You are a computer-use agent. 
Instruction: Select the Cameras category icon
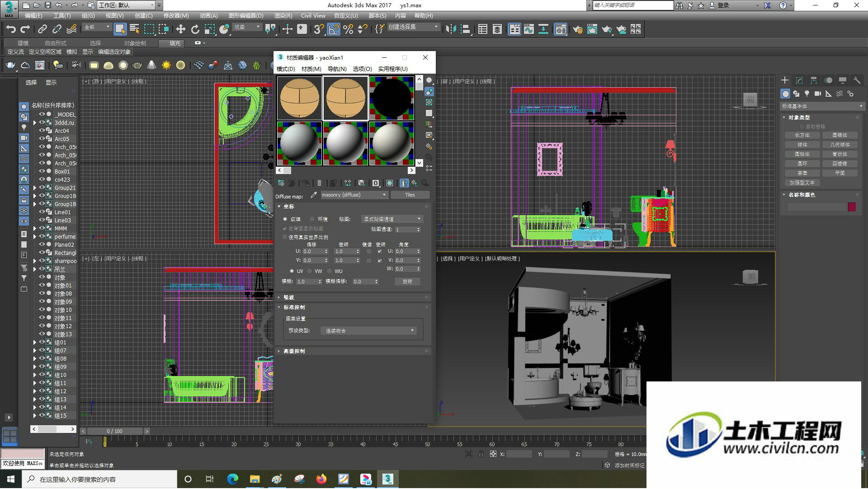click(x=818, y=94)
